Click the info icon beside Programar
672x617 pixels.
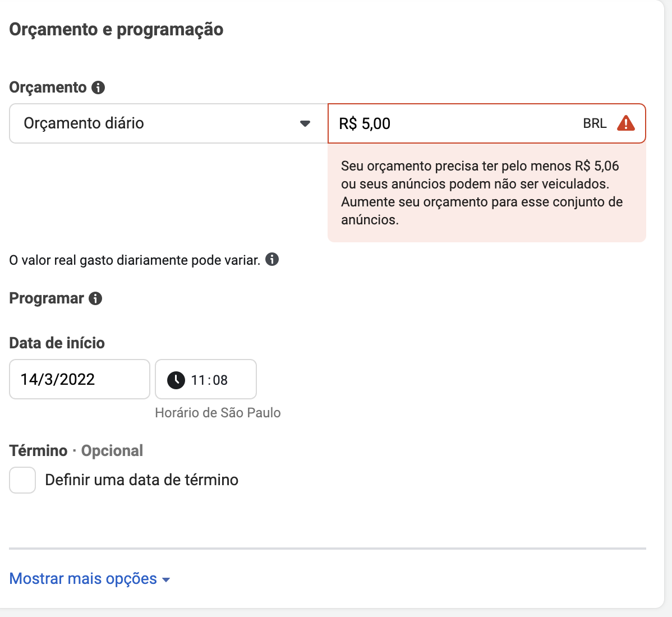point(95,298)
